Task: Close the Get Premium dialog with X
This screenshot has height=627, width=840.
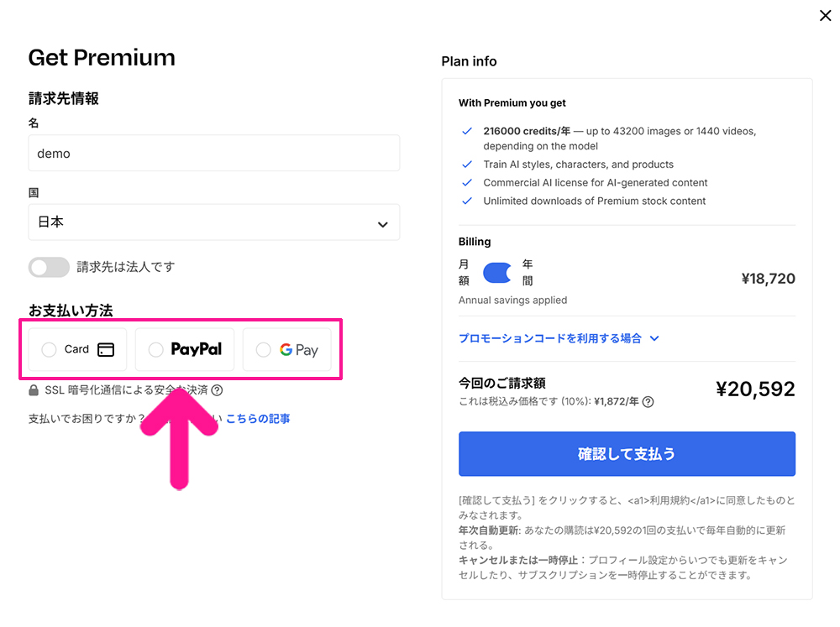Action: (825, 15)
